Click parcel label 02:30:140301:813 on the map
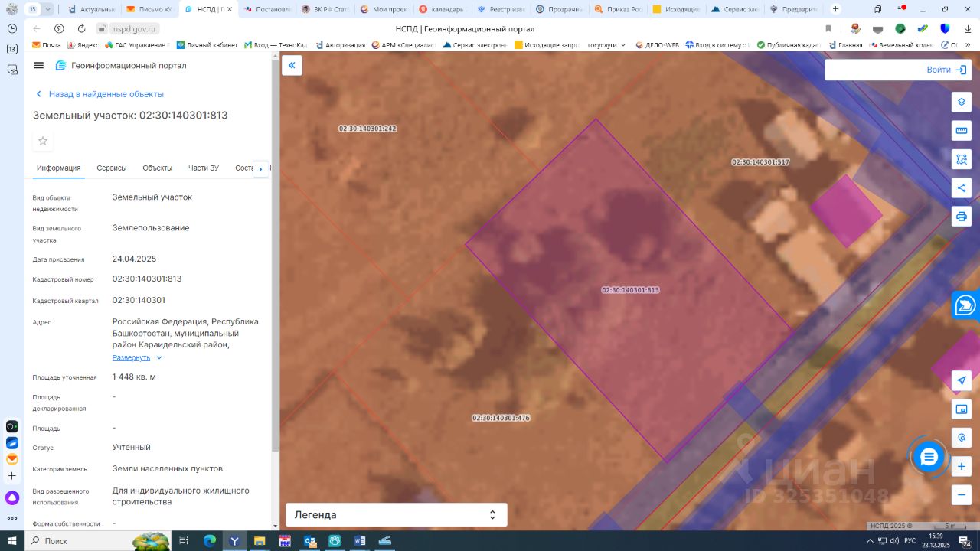Screen dimensions: 980x551 630,290
